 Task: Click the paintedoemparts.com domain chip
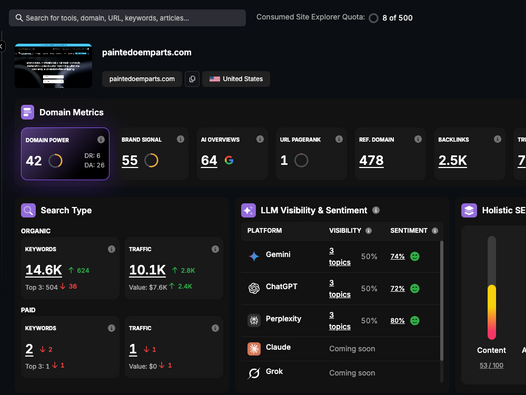tap(142, 79)
